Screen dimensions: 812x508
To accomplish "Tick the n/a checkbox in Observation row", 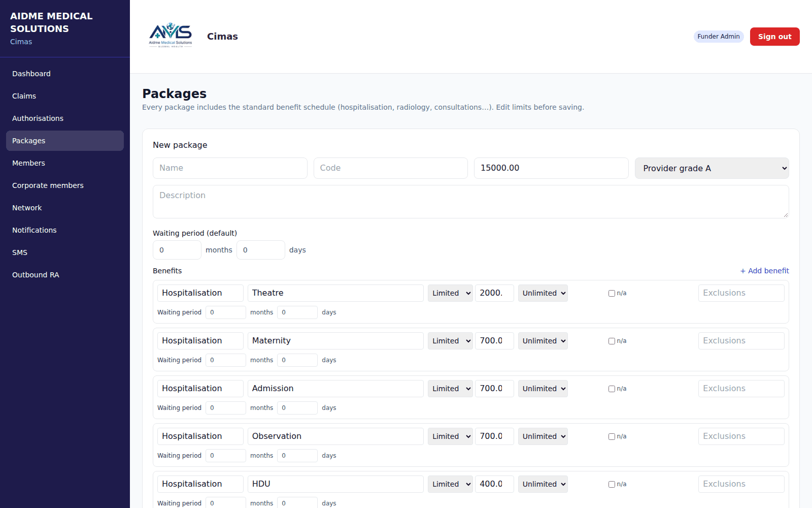I will click(x=612, y=436).
